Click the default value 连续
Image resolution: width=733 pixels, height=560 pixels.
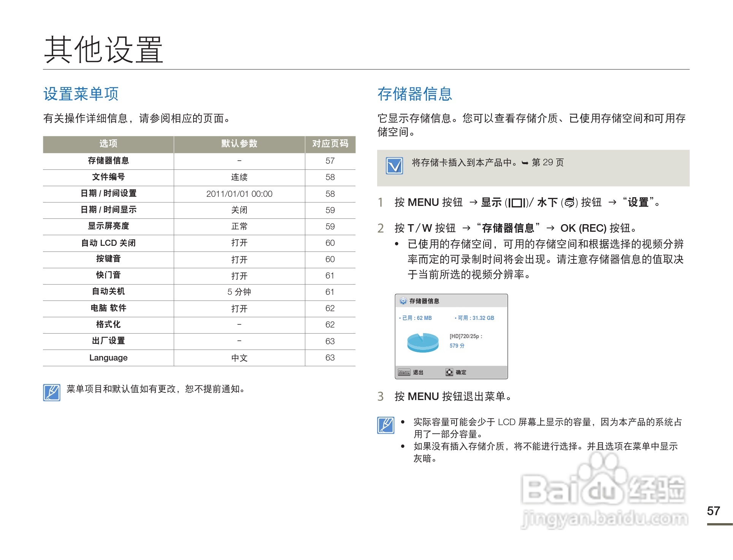pyautogui.click(x=239, y=177)
